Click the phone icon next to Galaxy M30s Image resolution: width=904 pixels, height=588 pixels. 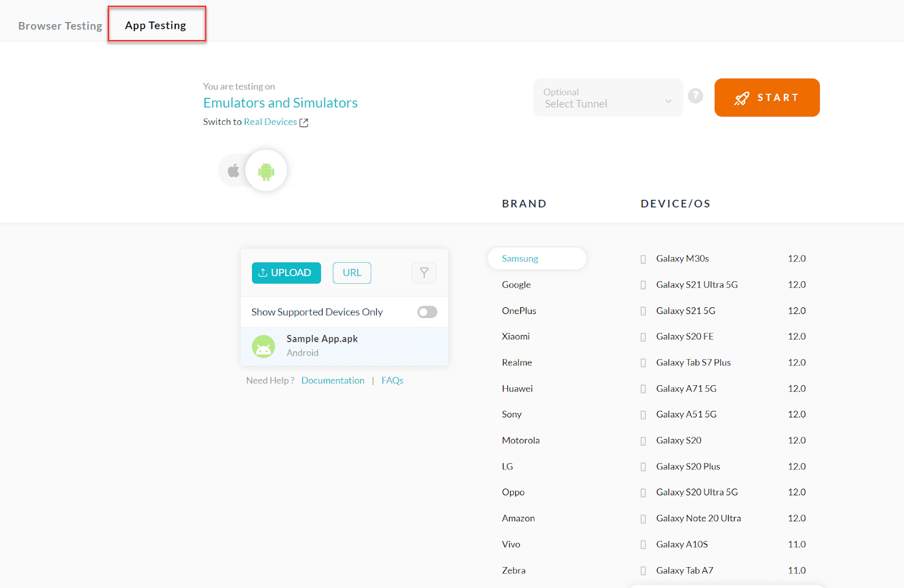coord(643,259)
